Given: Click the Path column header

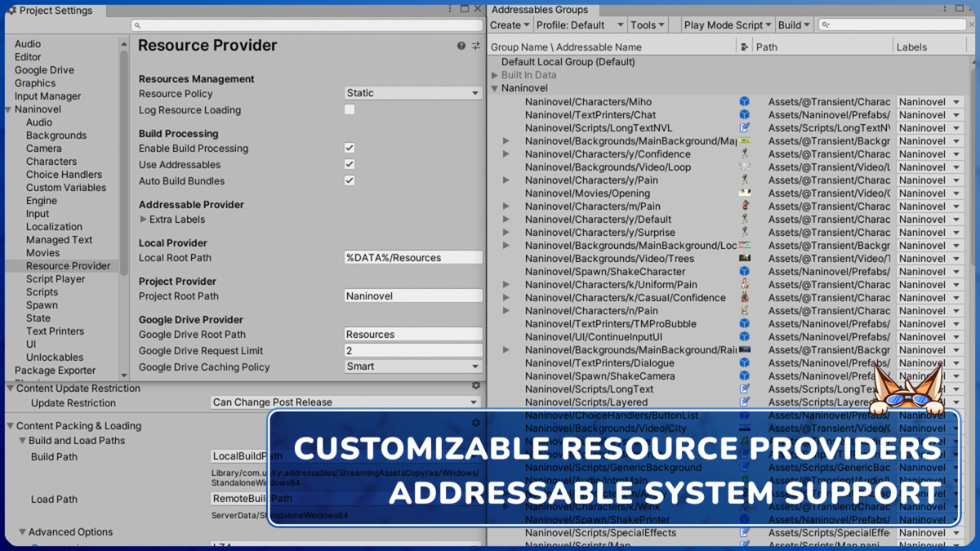Looking at the screenshot, I should (x=766, y=47).
